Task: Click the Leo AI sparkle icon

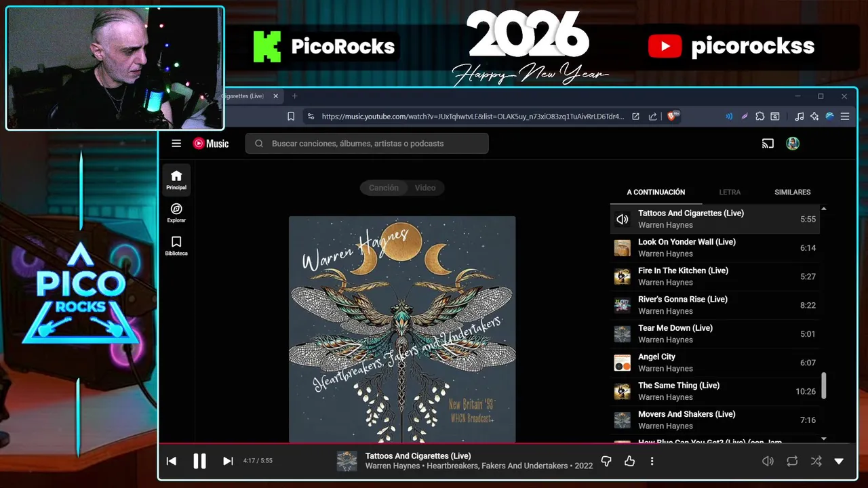Action: [814, 117]
